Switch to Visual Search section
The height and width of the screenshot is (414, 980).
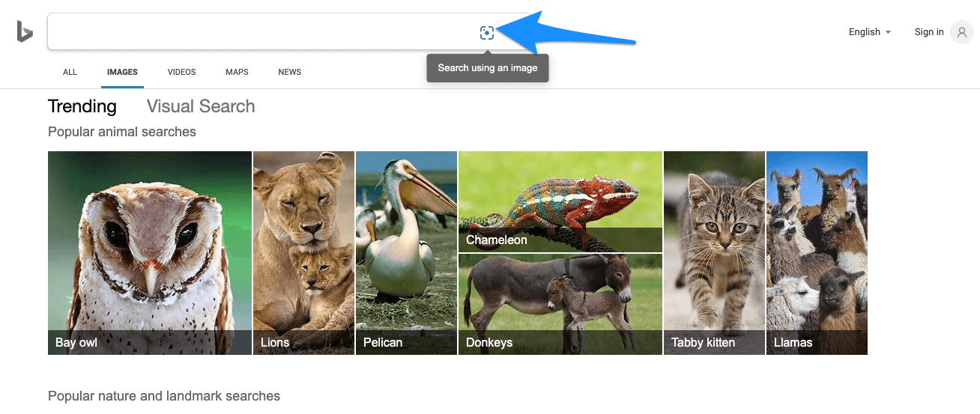pyautogui.click(x=201, y=106)
